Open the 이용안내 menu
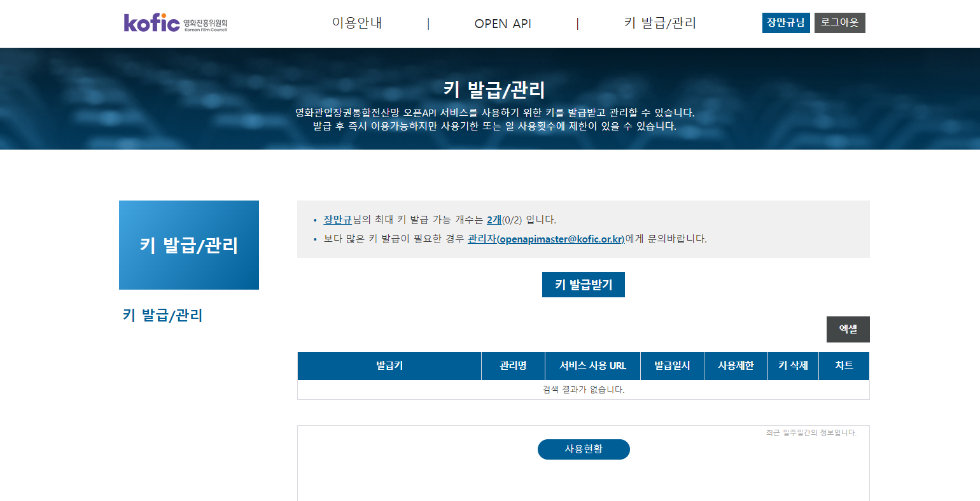980x501 pixels. [x=357, y=23]
